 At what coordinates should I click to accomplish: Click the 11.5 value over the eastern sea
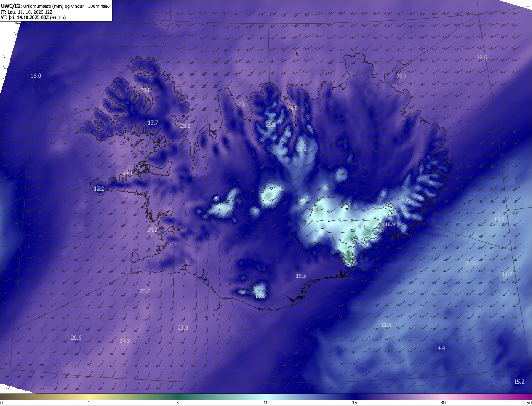click(x=499, y=219)
